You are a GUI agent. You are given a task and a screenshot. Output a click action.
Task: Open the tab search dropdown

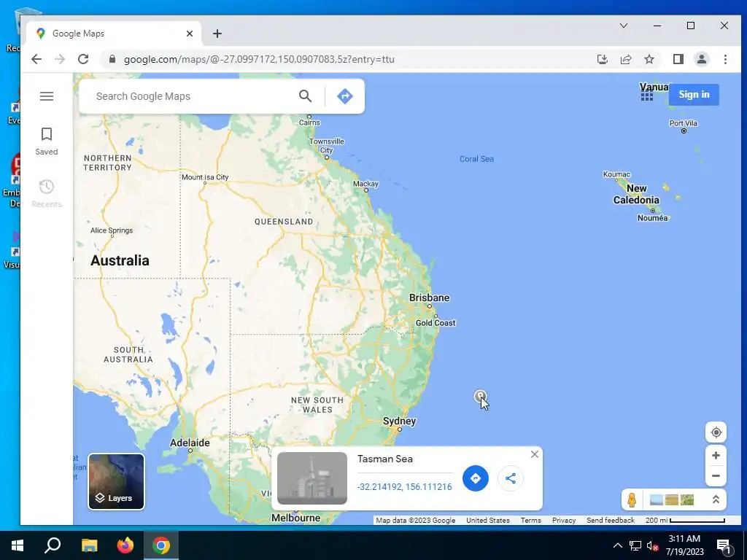tap(624, 26)
